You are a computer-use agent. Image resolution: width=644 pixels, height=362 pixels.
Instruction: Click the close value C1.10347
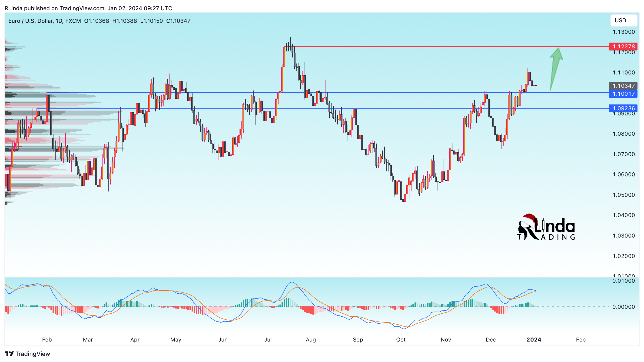(178, 21)
